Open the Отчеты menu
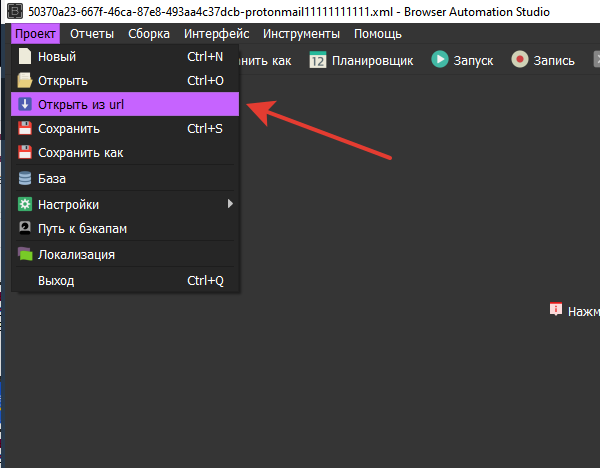Screen dimensions: 600x468 (x=92, y=34)
